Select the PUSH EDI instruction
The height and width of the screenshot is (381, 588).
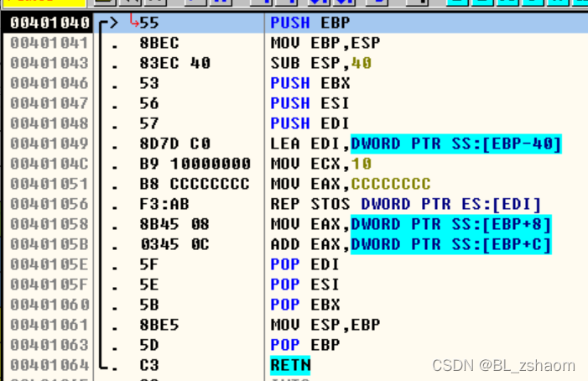tap(310, 123)
